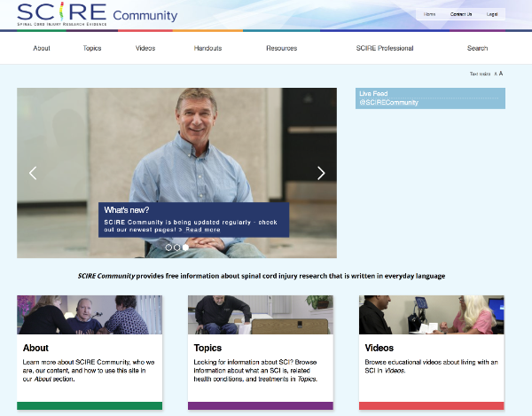The height and width of the screenshot is (416, 532).
Task: Click the hero slide photo of smiling man
Action: [176, 173]
